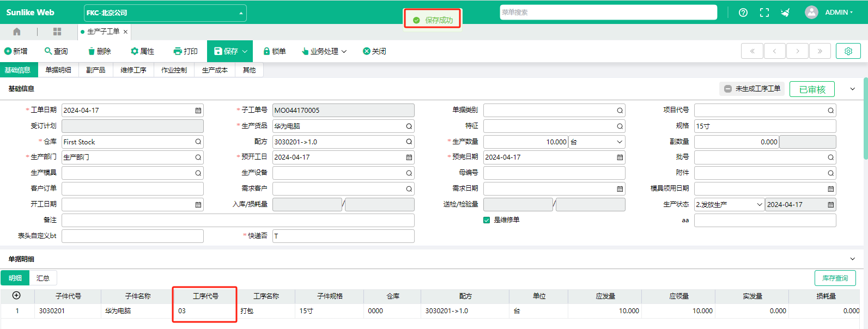Click the 删除 toolbar button
Image resolution: width=868 pixels, height=329 pixels.
tap(100, 51)
